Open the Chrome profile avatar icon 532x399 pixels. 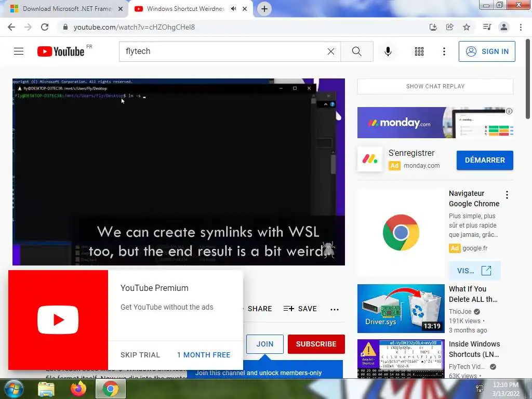tap(504, 27)
